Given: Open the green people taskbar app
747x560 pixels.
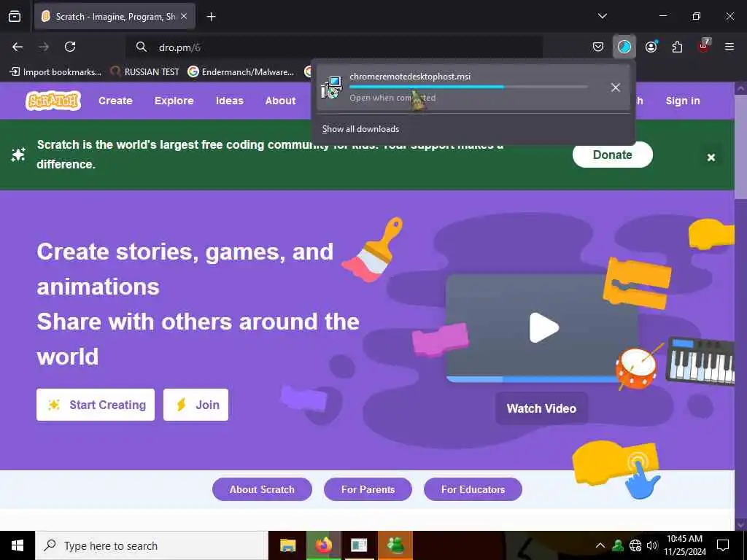Looking at the screenshot, I should (395, 545).
